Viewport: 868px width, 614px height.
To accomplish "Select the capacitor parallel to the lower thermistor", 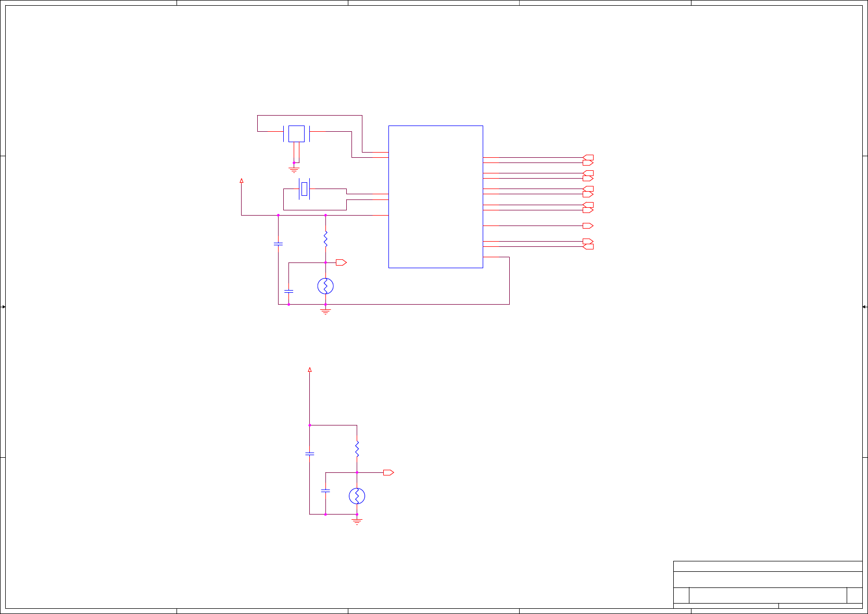I will pyautogui.click(x=325, y=491).
